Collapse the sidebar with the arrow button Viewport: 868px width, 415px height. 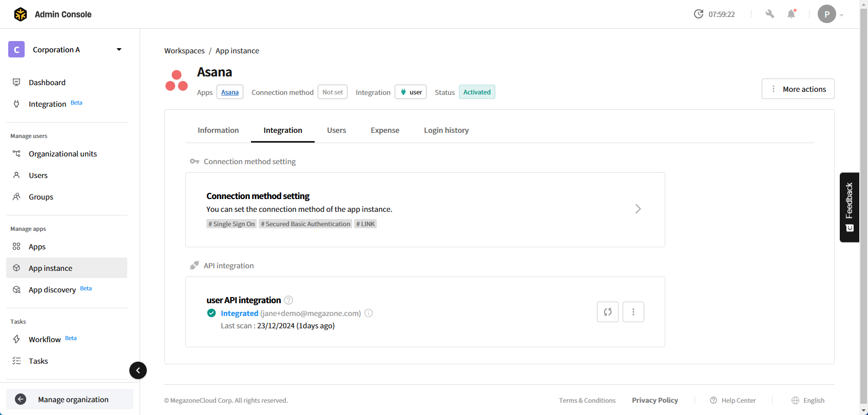click(138, 370)
